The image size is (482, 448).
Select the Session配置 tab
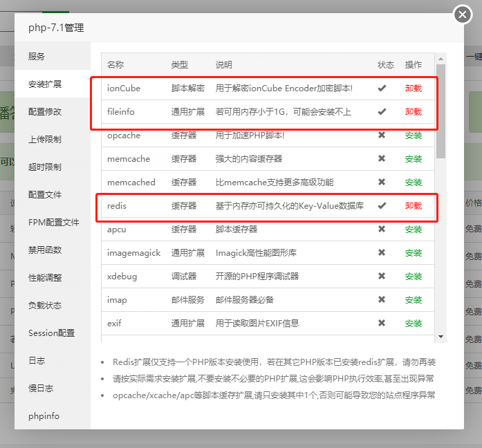point(51,333)
